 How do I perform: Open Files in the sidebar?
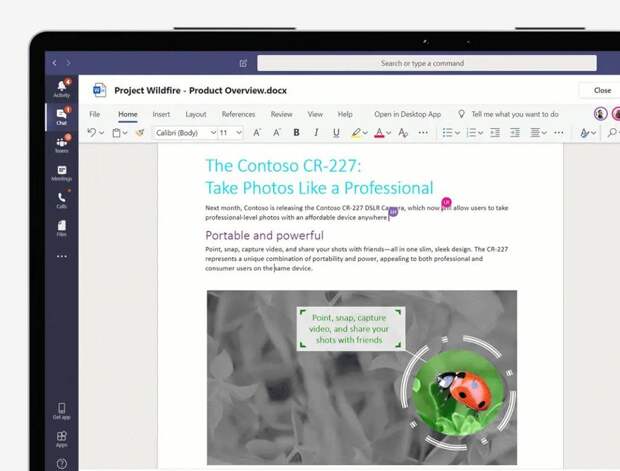pos(62,228)
